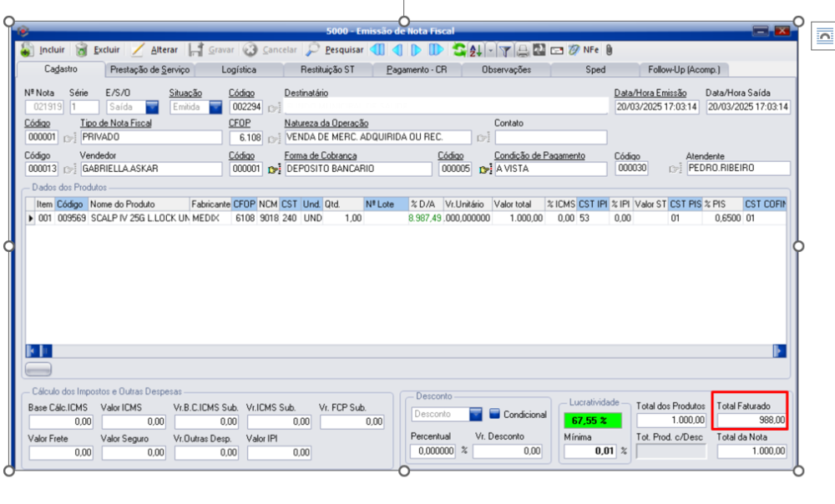Expand the Desconto type dropdown
835x504 pixels.
click(475, 414)
